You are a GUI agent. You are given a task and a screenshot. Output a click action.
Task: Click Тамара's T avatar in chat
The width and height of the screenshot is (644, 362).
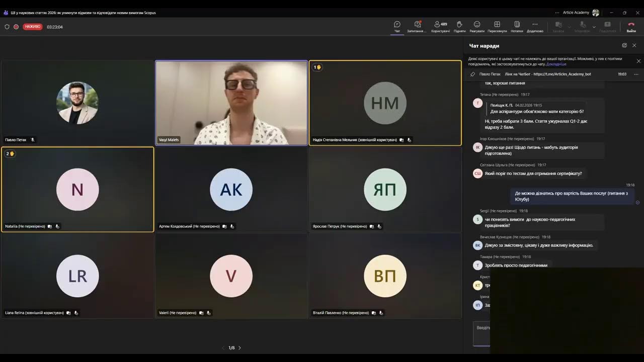(478, 265)
